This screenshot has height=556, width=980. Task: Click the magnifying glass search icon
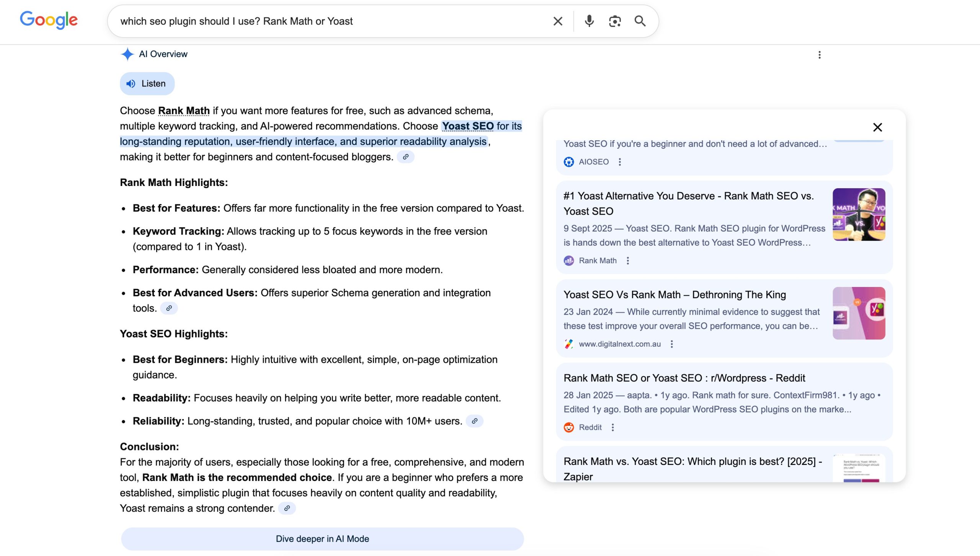pos(640,21)
